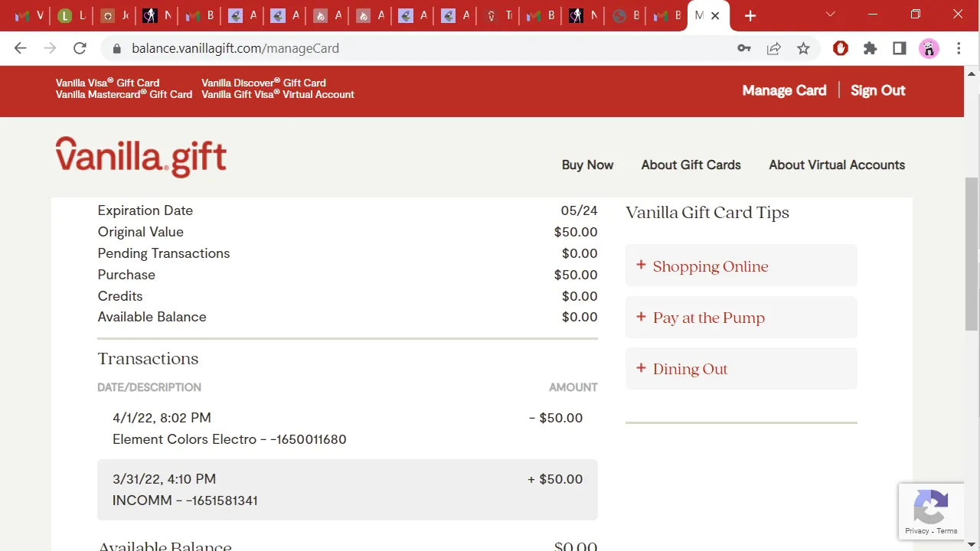Open About Gift Cards
The height and width of the screenshot is (551, 980).
pyautogui.click(x=691, y=165)
